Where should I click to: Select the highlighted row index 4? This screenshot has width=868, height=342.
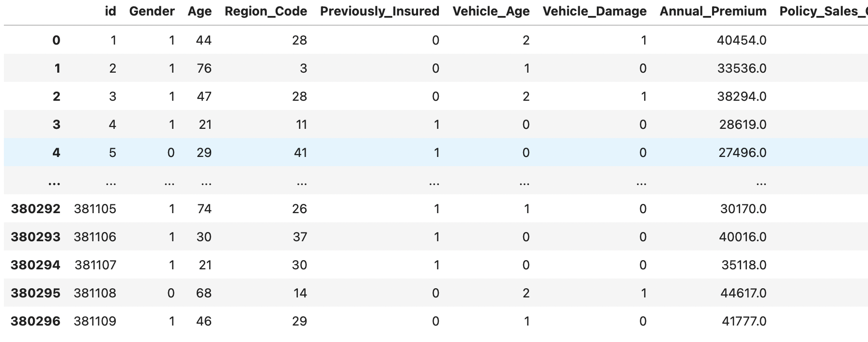tap(56, 153)
